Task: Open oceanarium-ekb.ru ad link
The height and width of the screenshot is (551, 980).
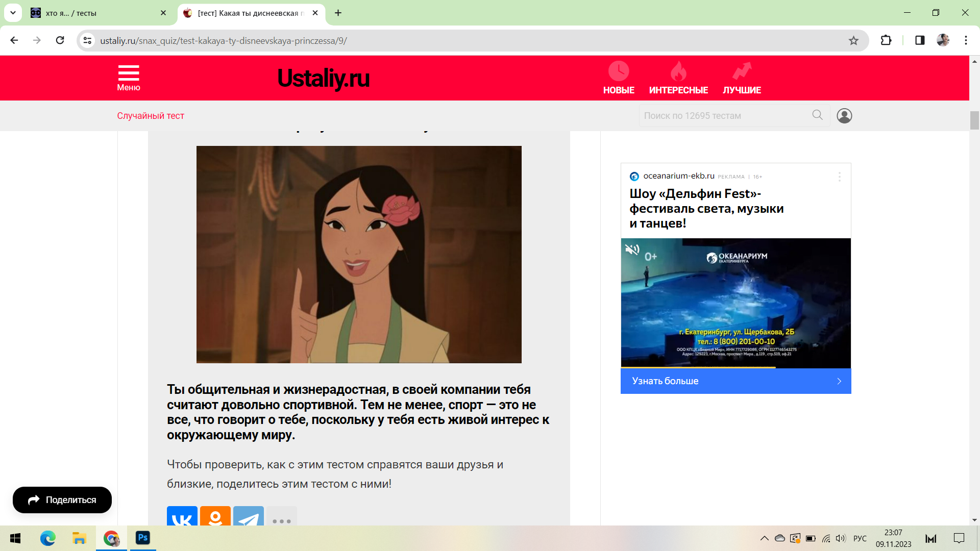Action: coord(678,176)
